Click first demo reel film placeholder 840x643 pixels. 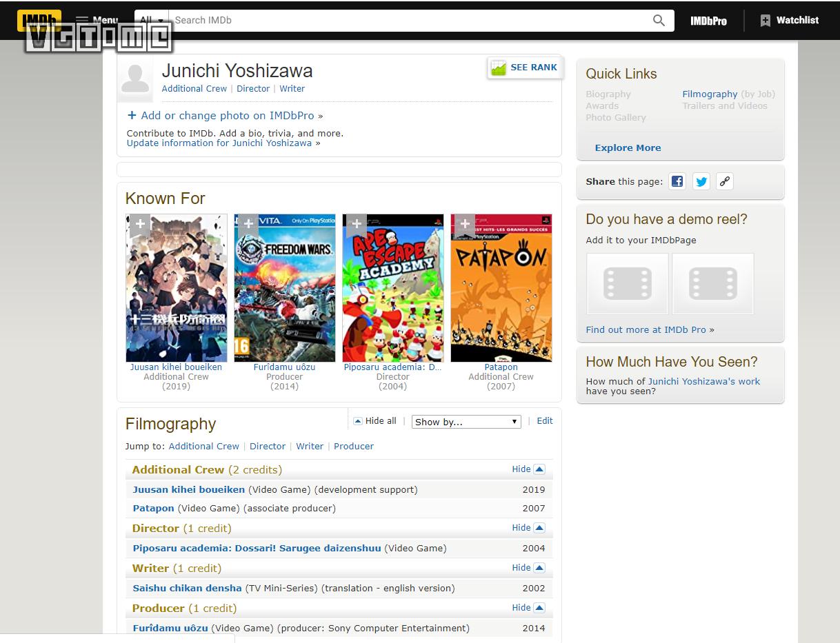pos(628,283)
